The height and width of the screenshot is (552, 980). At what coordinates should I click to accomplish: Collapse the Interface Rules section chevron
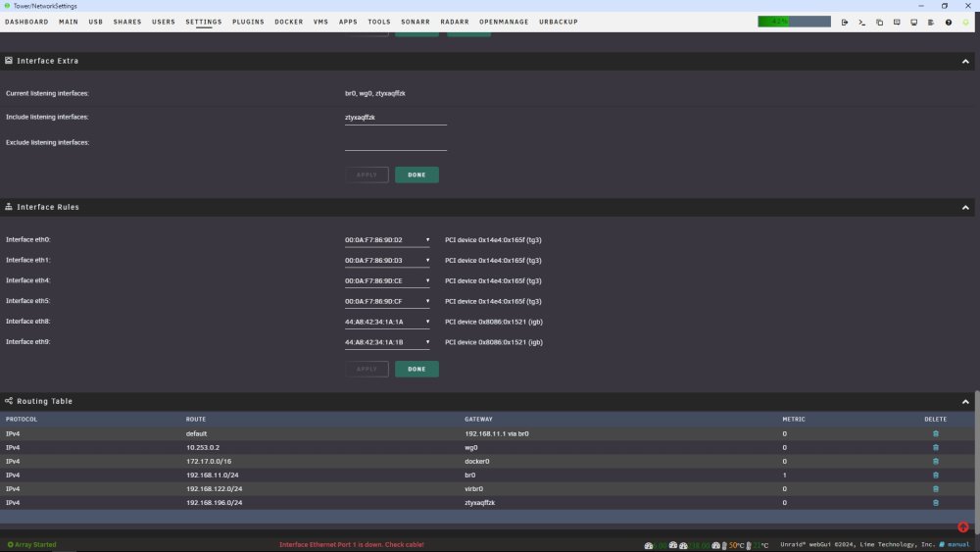(965, 208)
